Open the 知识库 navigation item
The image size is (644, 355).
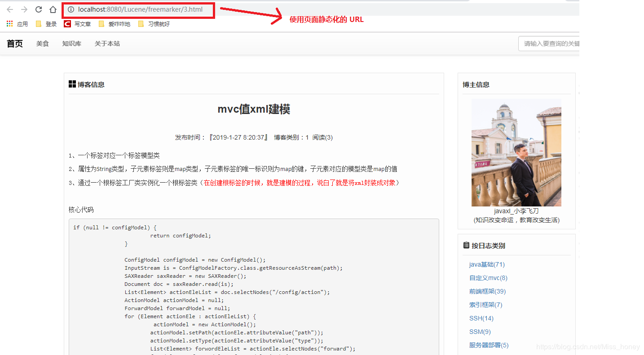point(72,44)
